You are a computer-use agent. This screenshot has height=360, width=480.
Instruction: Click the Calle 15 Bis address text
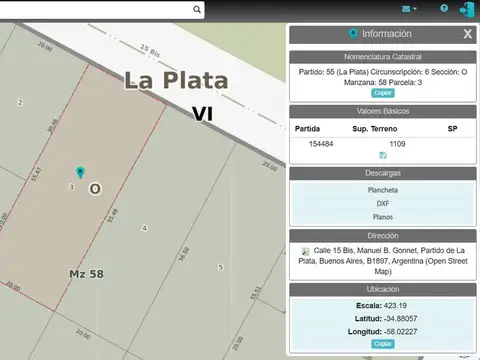pos(383,261)
